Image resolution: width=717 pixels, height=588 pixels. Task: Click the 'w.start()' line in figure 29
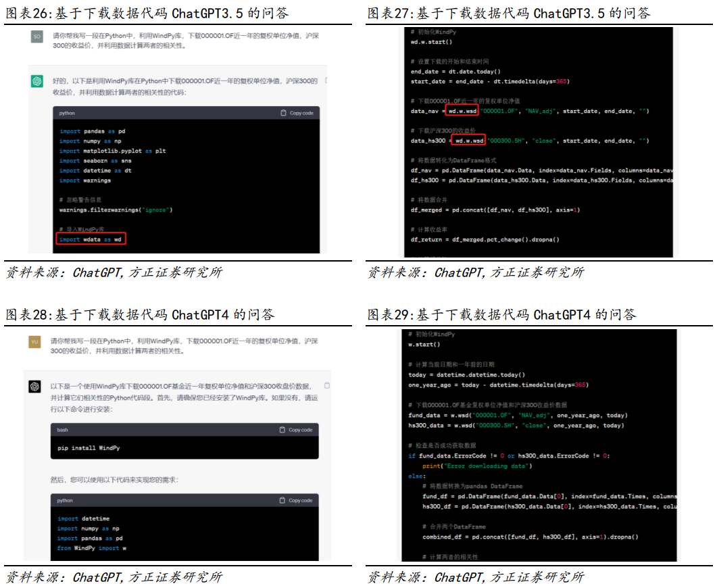pyautogui.click(x=424, y=345)
